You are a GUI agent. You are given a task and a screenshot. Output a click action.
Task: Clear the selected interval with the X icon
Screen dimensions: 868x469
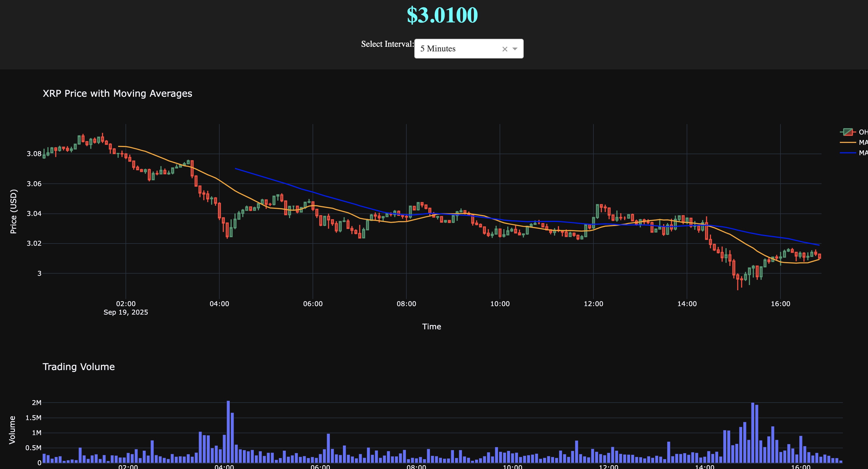[505, 49]
